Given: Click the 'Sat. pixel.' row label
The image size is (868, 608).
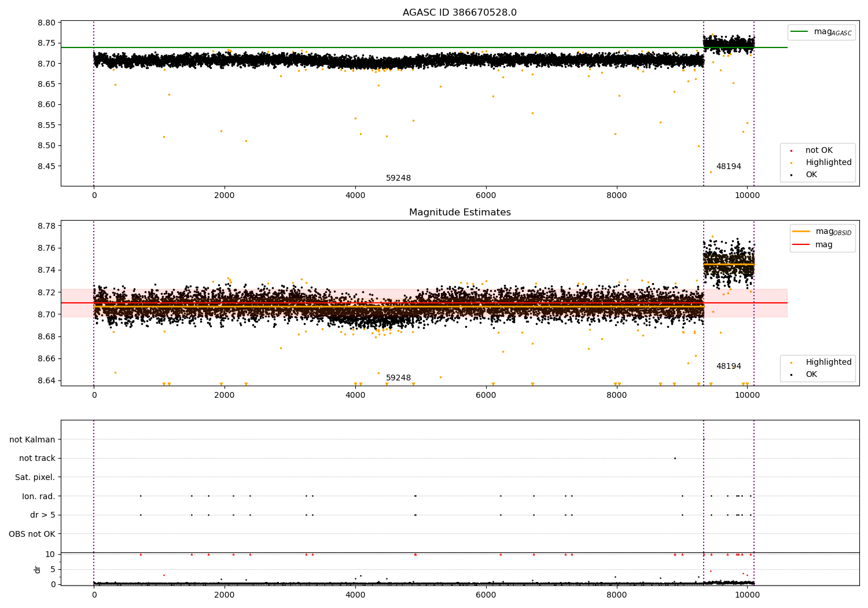Looking at the screenshot, I should click(x=35, y=478).
